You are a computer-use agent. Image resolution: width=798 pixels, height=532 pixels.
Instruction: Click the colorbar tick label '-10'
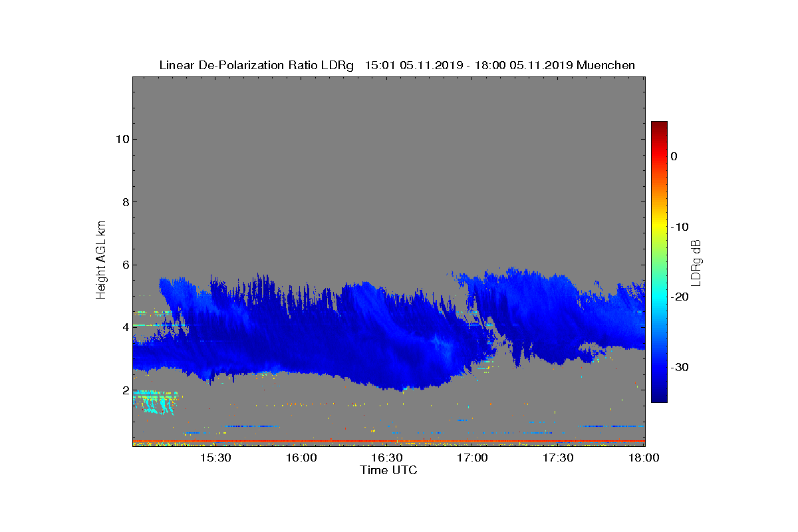(x=679, y=227)
